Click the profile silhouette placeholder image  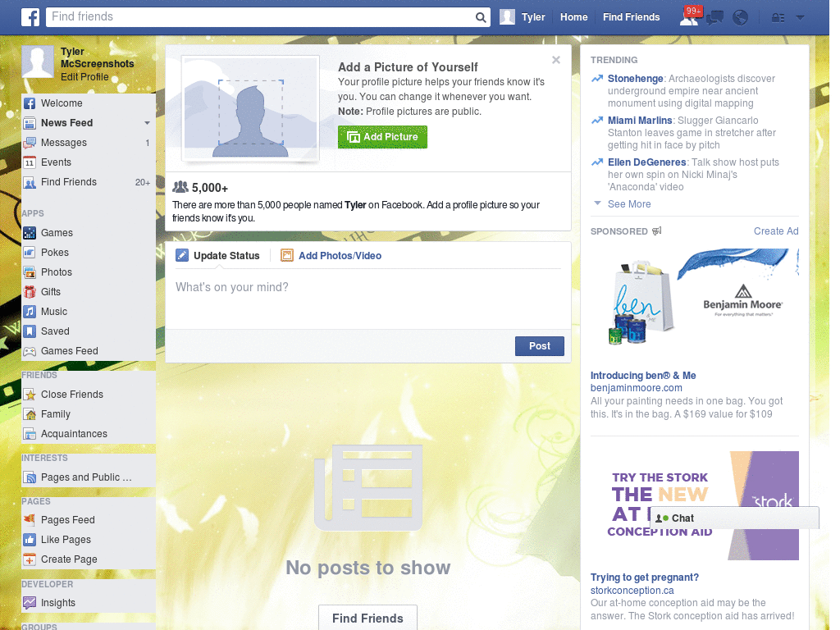250,108
